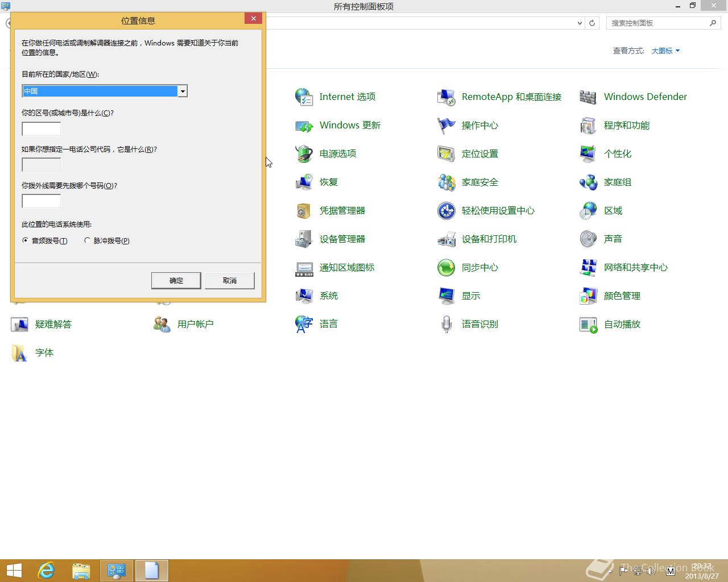Open the 字体 fonts icon

pos(20,352)
